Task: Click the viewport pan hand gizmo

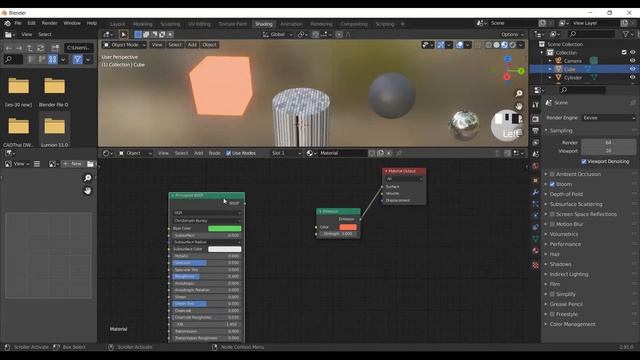Action: [519, 106]
